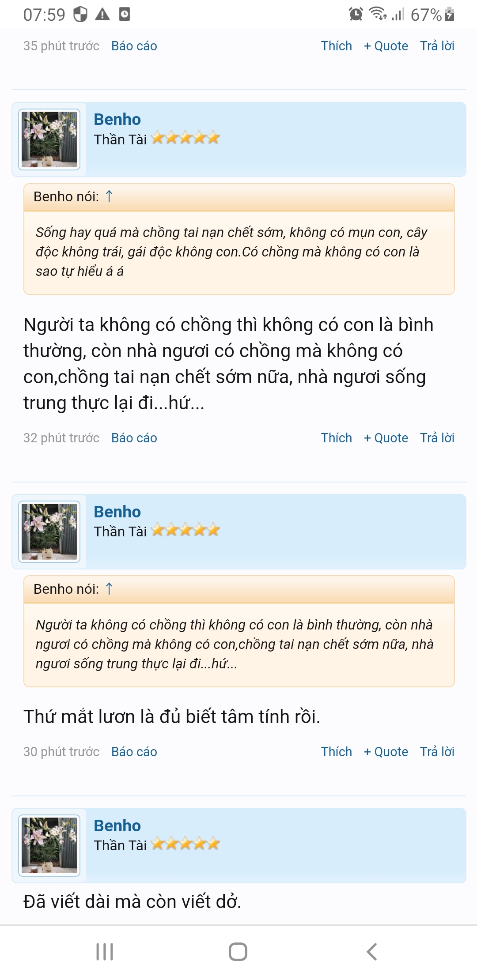This screenshot has width=477, height=980.
Task: Tap the Android home navigation icon
Action: coord(238,952)
